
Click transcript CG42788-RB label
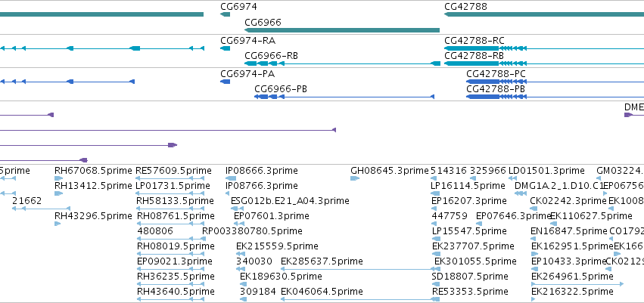[x=474, y=56]
